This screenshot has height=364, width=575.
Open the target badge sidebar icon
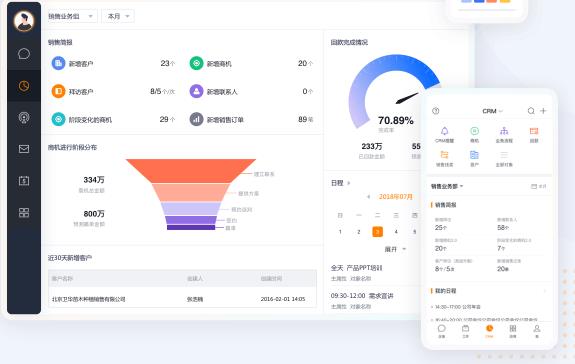pos(24,118)
